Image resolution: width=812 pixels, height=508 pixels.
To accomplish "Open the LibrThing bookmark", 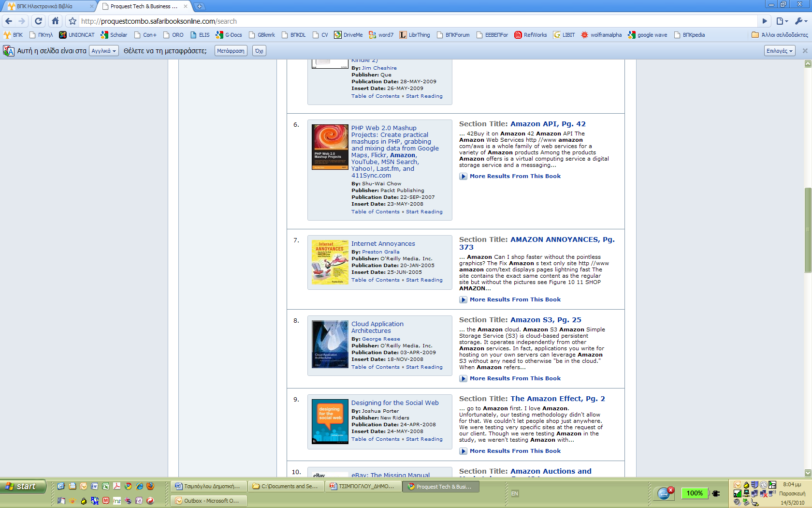I will pos(415,35).
